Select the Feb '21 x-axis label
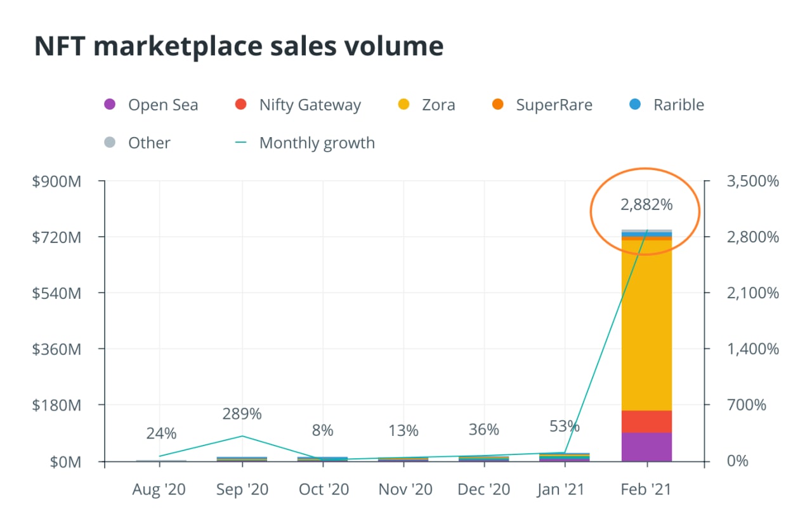 coord(646,490)
